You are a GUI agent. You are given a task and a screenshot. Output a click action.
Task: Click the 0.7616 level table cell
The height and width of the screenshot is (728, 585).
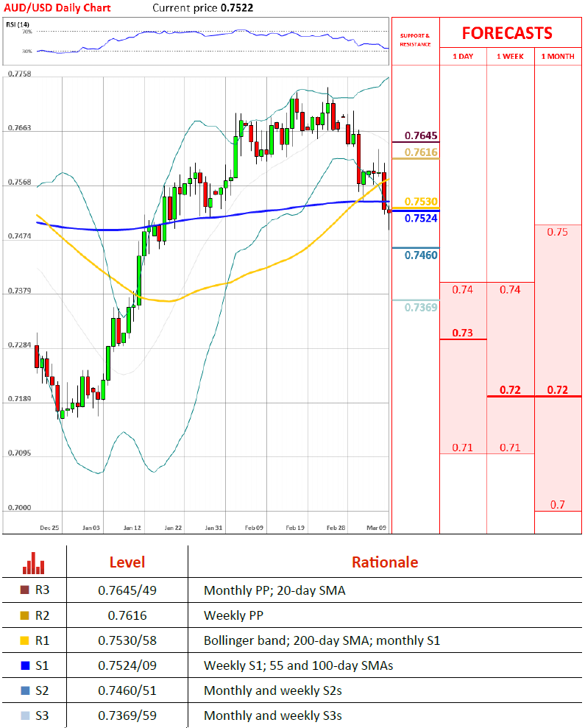click(x=127, y=615)
